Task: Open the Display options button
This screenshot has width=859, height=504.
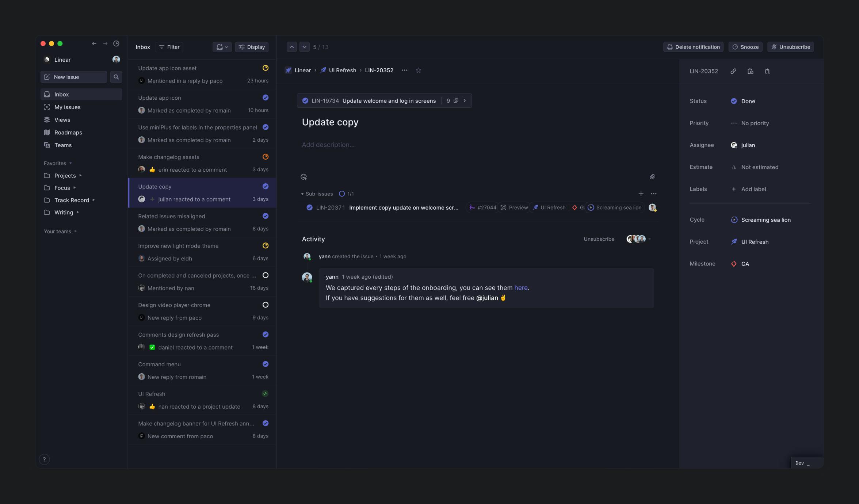Action: click(252, 47)
